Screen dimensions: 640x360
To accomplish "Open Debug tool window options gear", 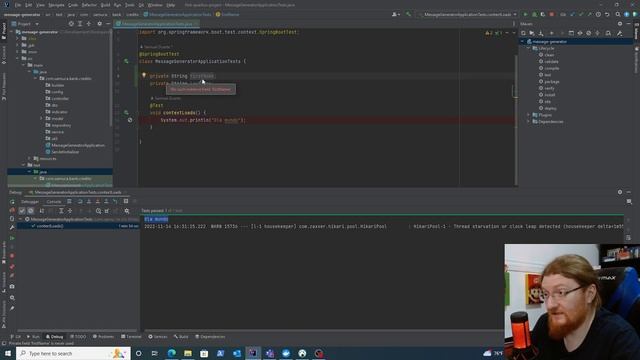I will point(620,192).
